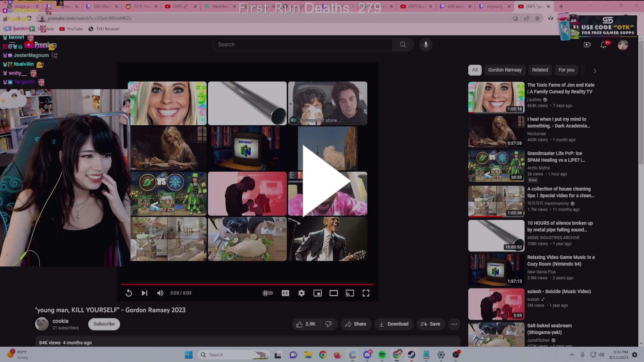644x362 pixels.
Task: Click the replay video button
Action: [129, 293]
